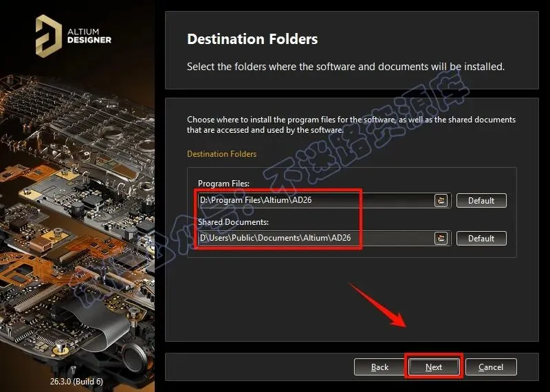Click the ALTIUM DESIGNER wordmark text
The width and height of the screenshot is (550, 392).
pyautogui.click(x=89, y=36)
